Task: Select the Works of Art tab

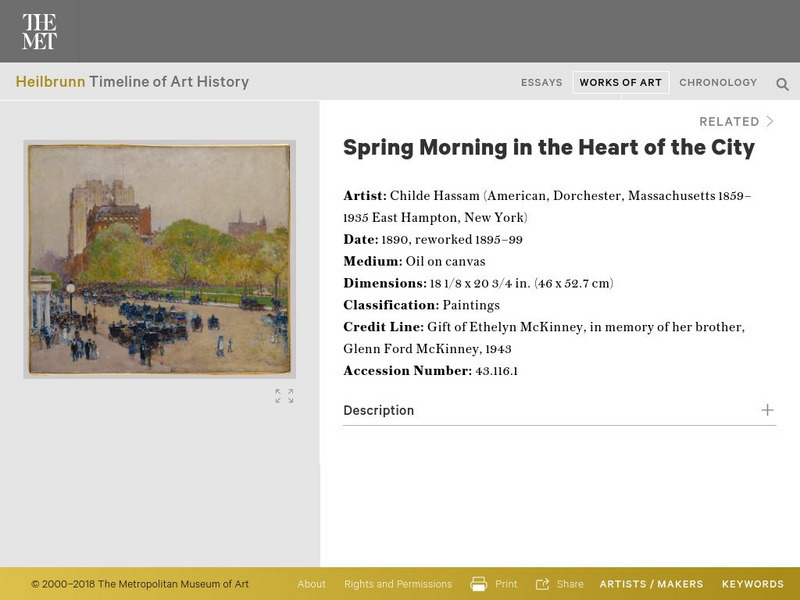Action: tap(620, 83)
